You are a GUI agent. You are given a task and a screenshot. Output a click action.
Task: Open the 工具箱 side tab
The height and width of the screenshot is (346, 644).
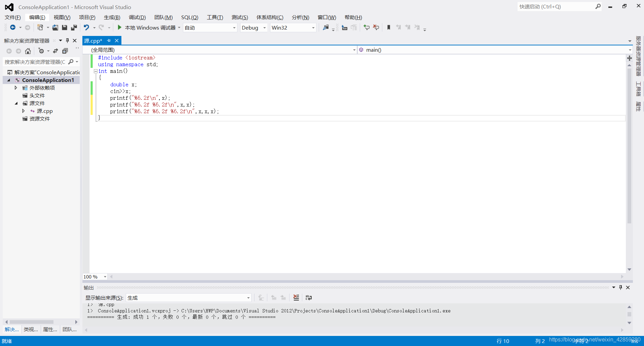tap(638, 89)
